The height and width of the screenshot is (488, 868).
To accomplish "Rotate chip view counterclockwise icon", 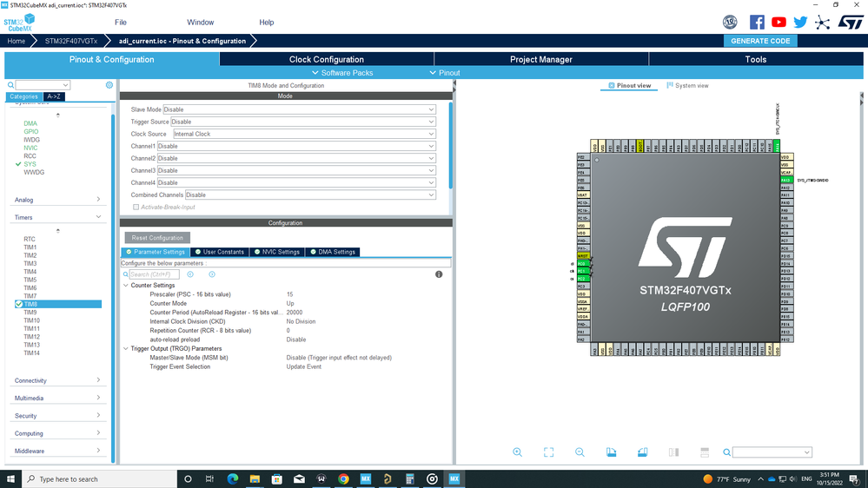I will (642, 452).
